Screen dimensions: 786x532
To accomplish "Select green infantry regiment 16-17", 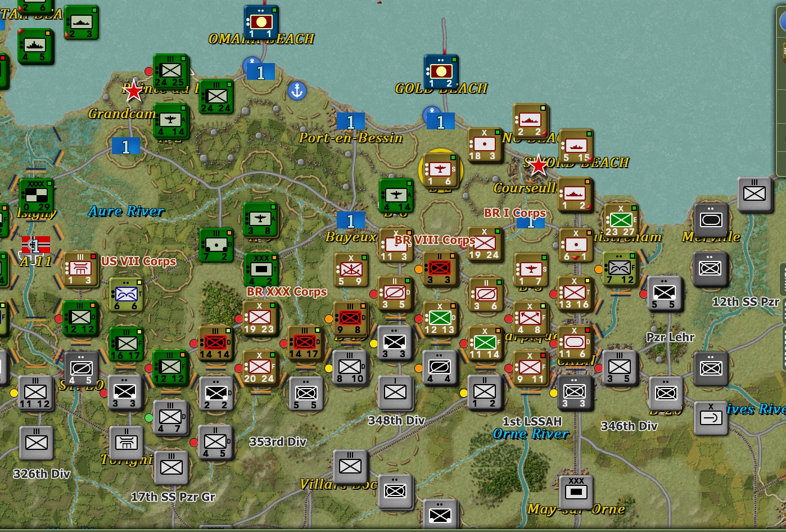I will click(126, 344).
